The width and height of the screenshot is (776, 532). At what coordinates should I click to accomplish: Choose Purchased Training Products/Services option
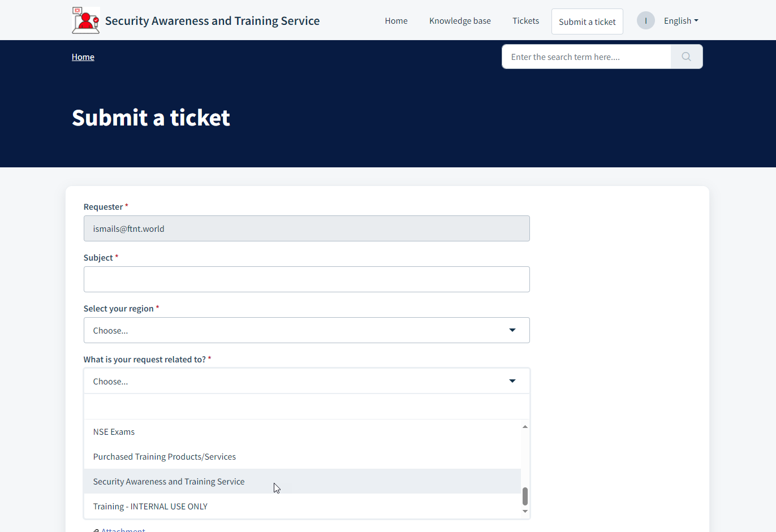302,457
